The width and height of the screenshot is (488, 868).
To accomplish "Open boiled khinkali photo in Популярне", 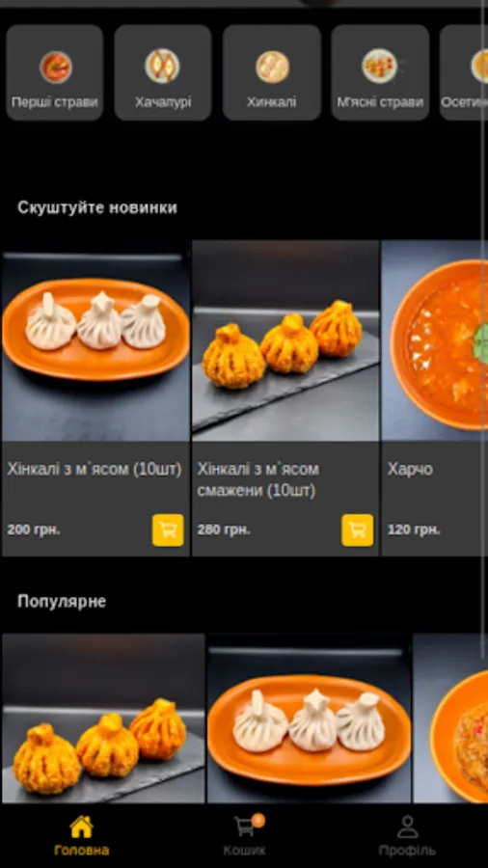I will [x=309, y=719].
